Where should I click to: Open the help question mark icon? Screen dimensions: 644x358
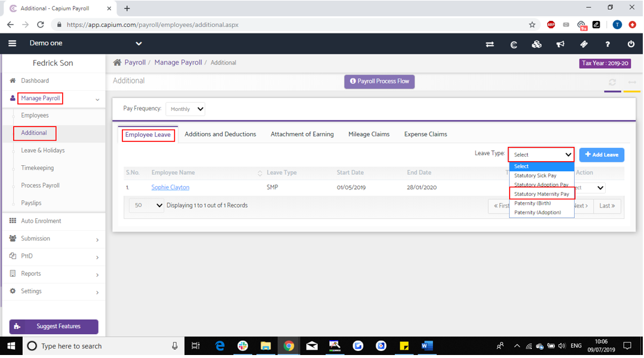[608, 44]
